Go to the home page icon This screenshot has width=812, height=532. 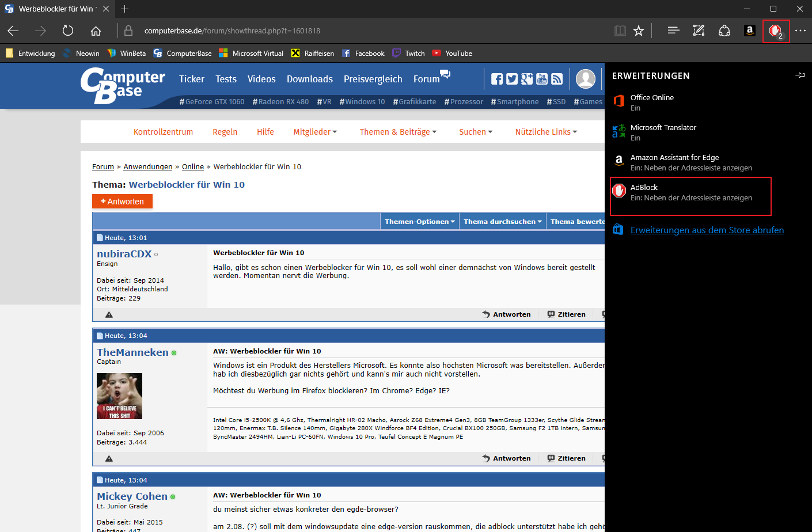[x=96, y=31]
